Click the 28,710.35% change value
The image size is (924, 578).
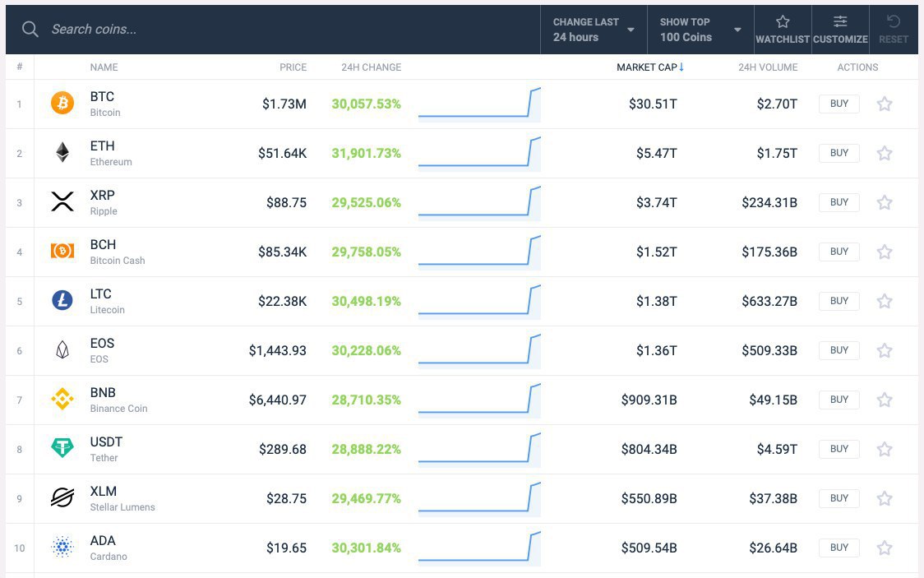pos(366,400)
